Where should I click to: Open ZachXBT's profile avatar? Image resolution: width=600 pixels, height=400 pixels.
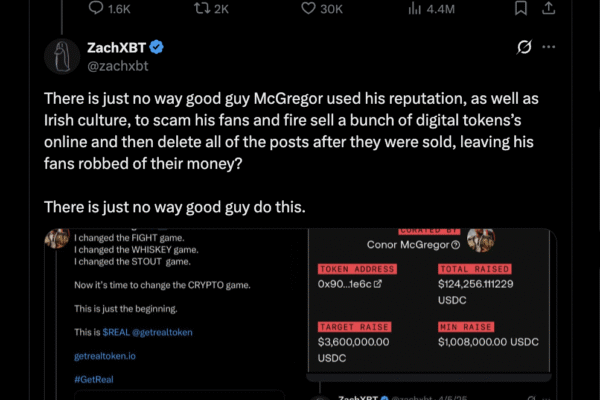click(64, 56)
